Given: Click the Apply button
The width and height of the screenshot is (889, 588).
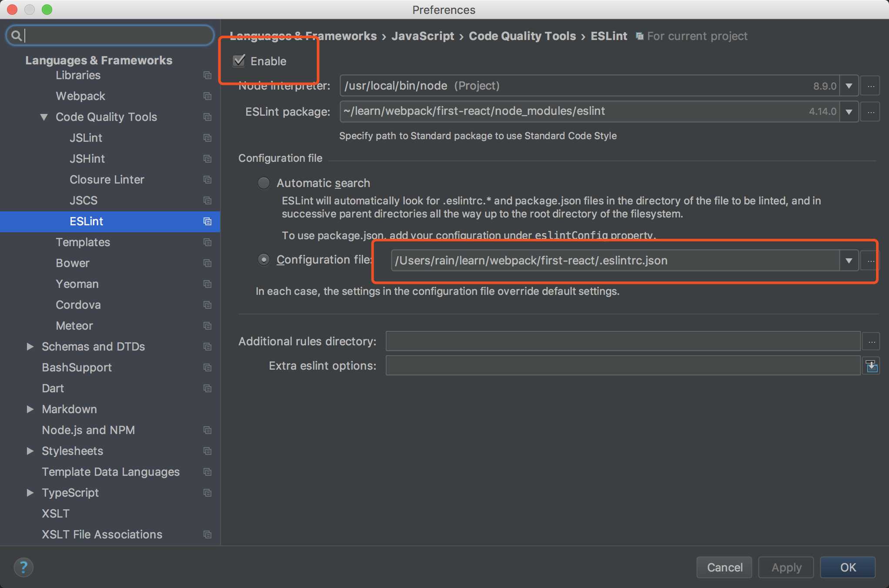Looking at the screenshot, I should click(x=786, y=567).
